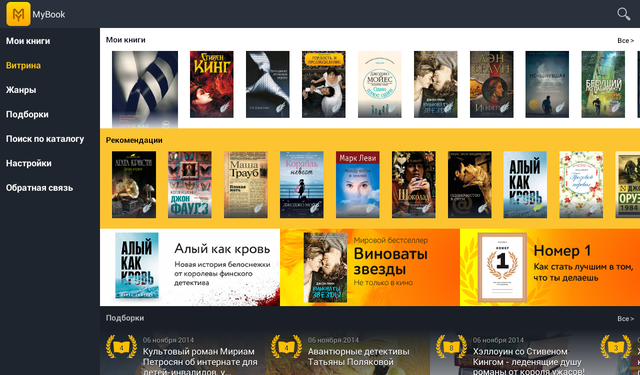Open the Джоджо Мойес Один плюс один cover
Screen dimensions: 640x375
(380, 84)
